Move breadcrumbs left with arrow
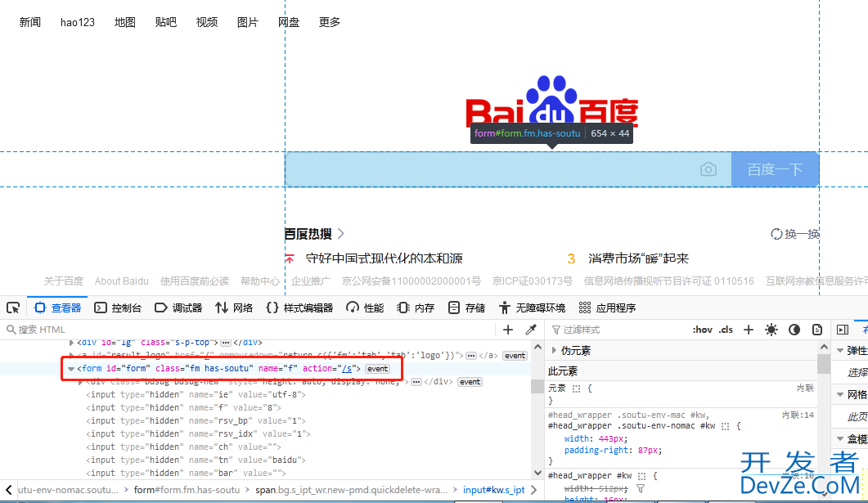 tap(9, 490)
